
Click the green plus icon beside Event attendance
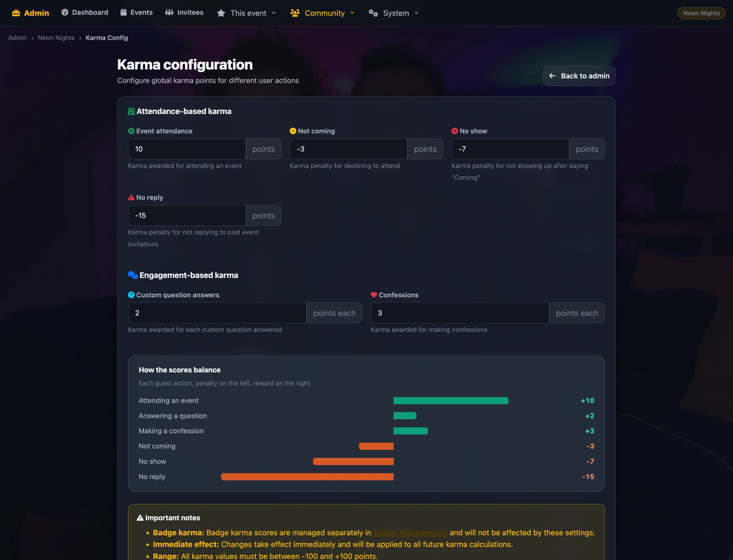tap(131, 131)
